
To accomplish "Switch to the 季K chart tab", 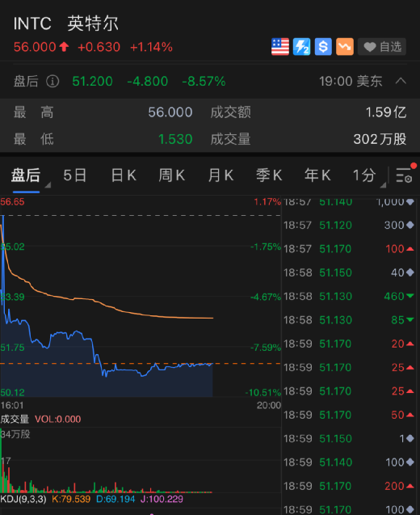I will (269, 175).
